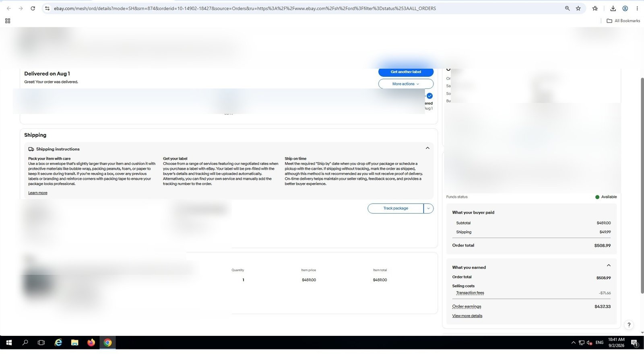Click the help question mark button
Screen dimensions: 644x362
click(x=629, y=325)
